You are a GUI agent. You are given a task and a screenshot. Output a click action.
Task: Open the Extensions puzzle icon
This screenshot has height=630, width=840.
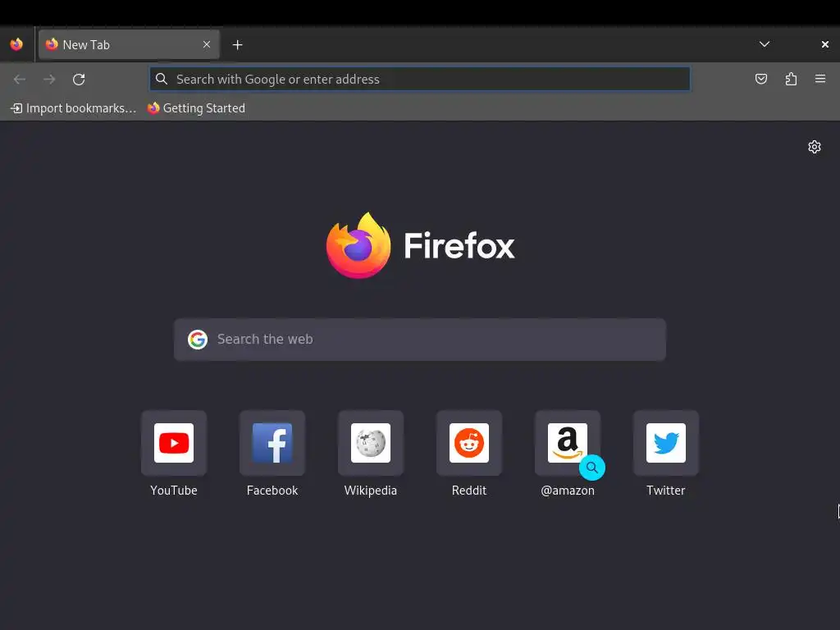[x=791, y=80]
